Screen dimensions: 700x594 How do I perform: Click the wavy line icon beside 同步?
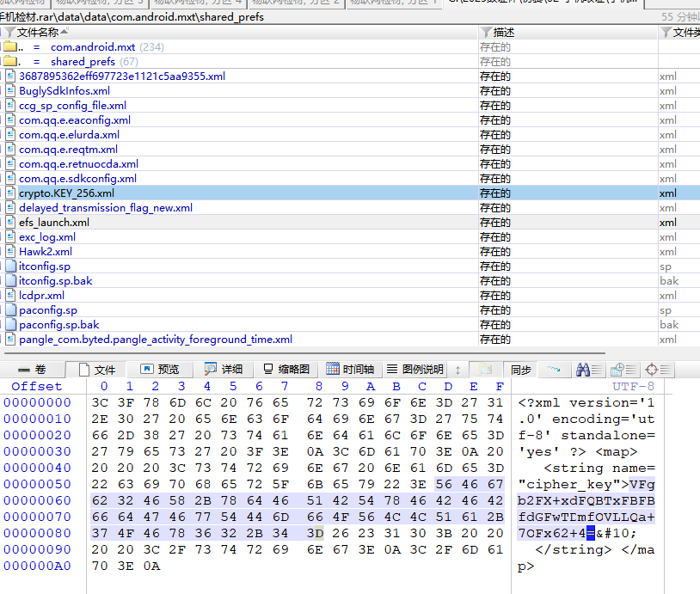click(555, 369)
